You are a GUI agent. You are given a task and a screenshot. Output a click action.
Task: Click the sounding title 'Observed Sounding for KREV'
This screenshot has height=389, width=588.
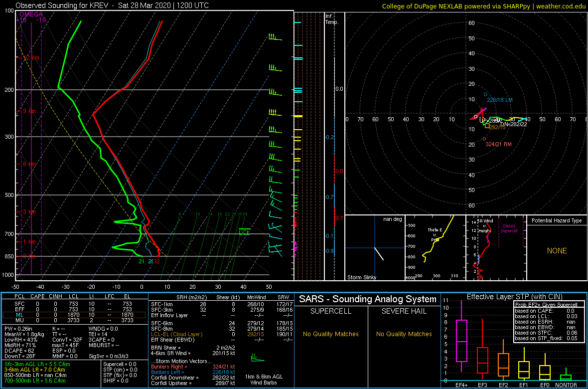[x=62, y=5]
